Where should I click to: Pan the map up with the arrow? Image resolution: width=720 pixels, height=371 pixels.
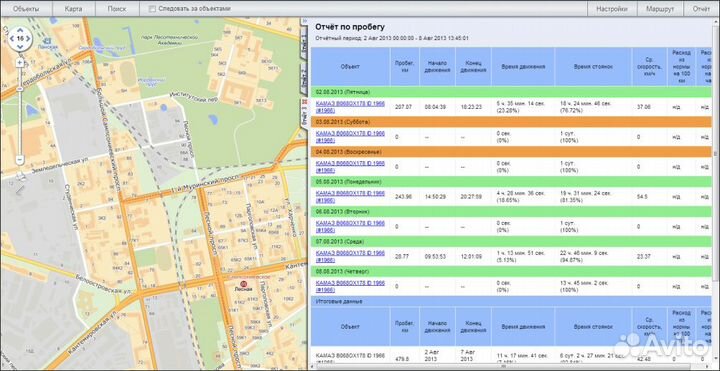pyautogui.click(x=20, y=30)
